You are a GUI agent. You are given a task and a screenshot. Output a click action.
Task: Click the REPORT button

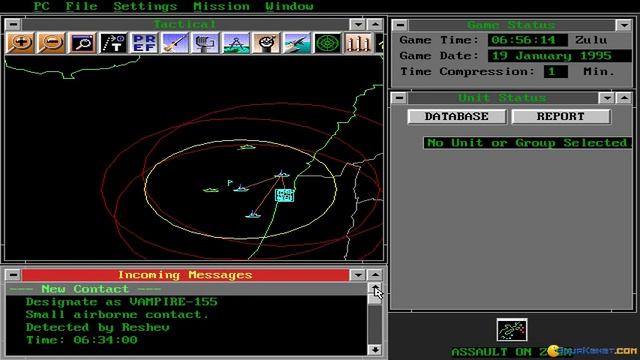561,117
